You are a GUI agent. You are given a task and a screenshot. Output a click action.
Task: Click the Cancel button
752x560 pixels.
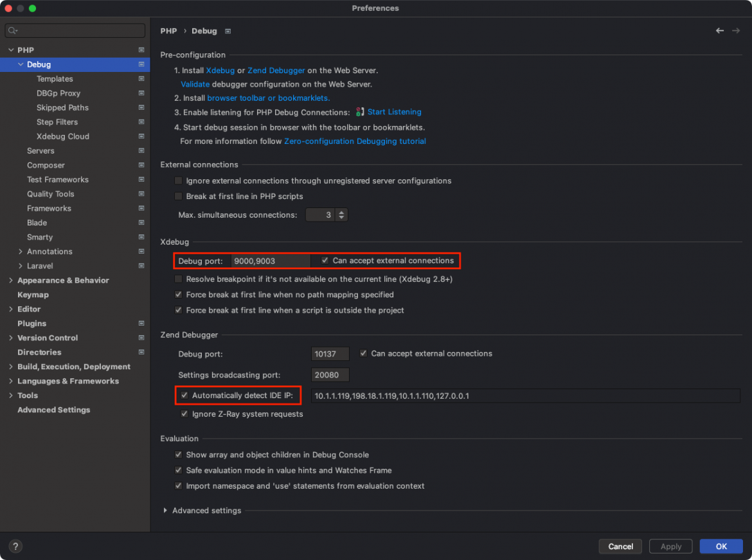[x=620, y=546]
